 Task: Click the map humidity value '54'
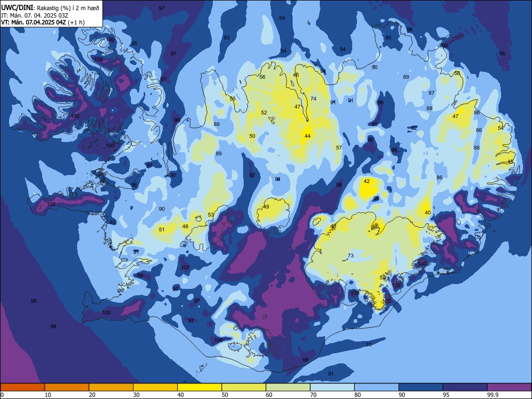[501, 128]
